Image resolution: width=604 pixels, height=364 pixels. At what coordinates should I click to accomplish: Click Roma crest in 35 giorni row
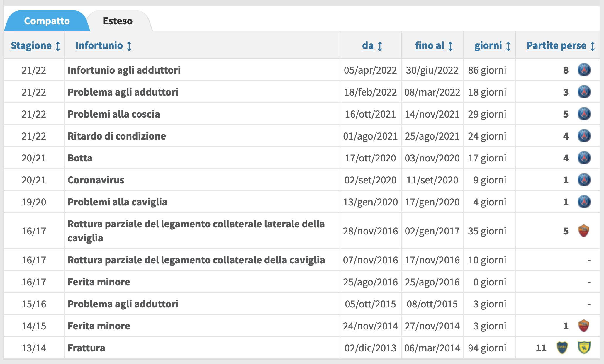584,231
